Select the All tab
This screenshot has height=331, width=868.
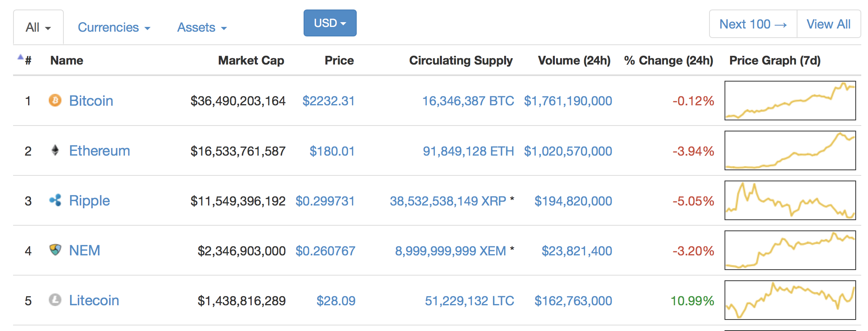point(38,27)
